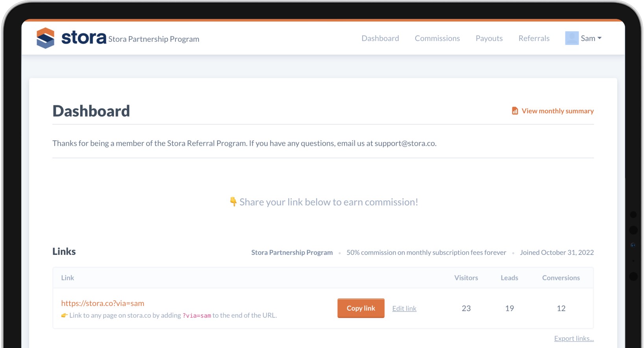Click the visitors count 23
This screenshot has height=348, width=644.
[466, 308]
